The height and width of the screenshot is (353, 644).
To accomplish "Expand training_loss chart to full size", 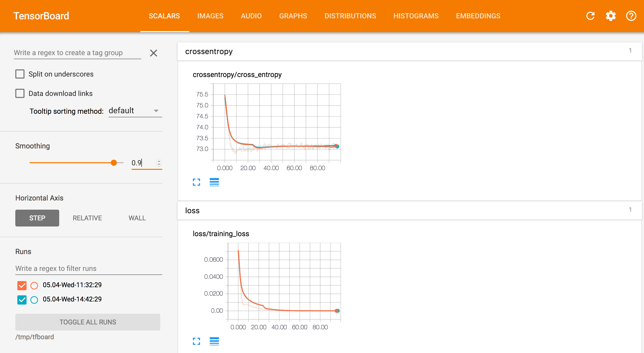I will pos(196,341).
